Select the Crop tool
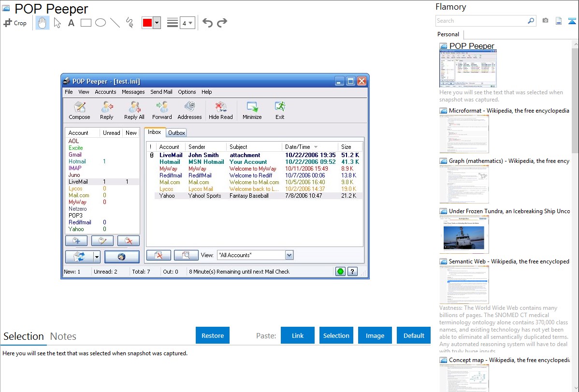The width and height of the screenshot is (579, 392). [15, 23]
